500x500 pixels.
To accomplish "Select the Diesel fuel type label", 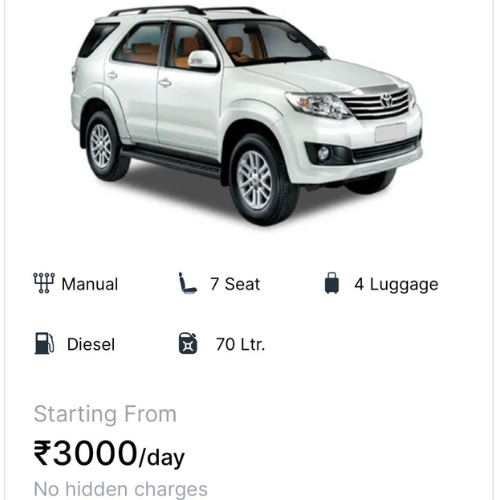I will 91,344.
